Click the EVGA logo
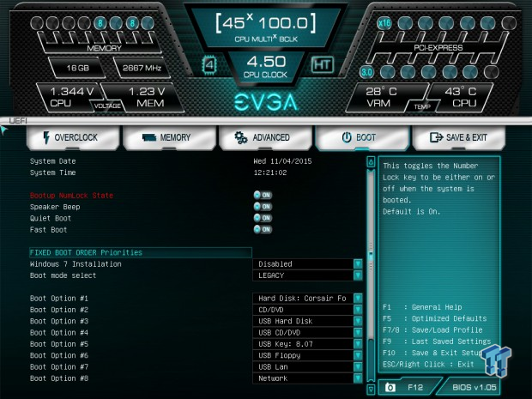 click(266, 102)
